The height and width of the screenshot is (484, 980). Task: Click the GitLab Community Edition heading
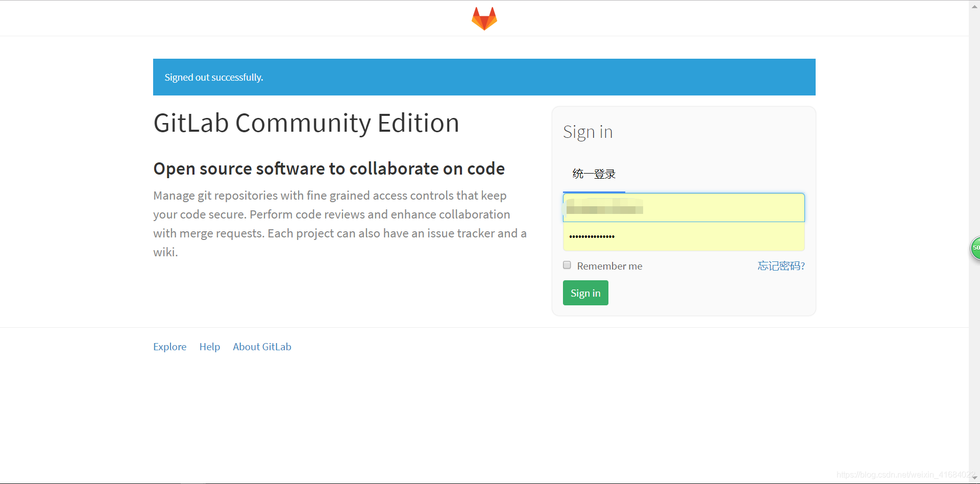tap(306, 123)
